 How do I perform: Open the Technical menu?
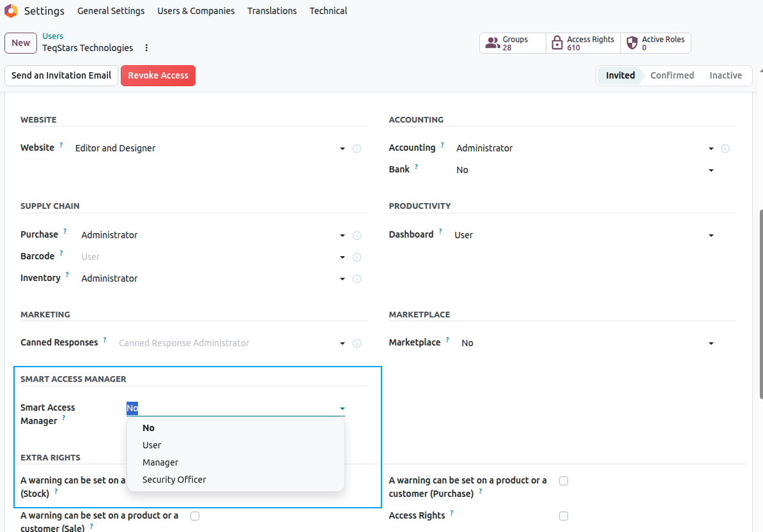328,11
